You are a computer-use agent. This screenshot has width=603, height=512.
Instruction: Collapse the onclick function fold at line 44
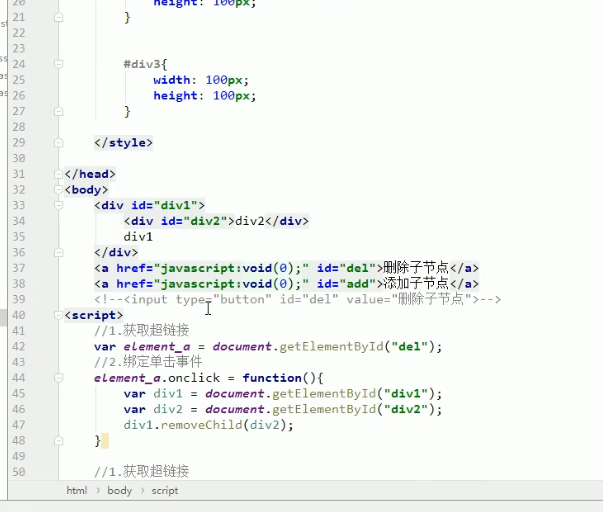58,378
